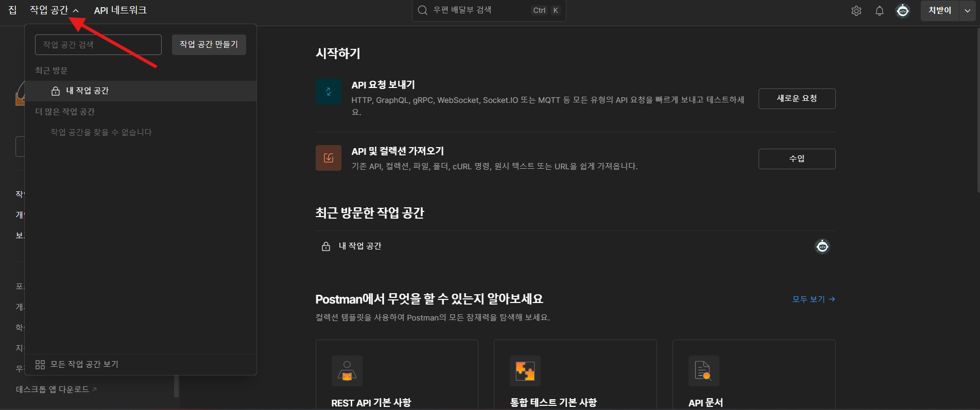Image resolution: width=980 pixels, height=410 pixels.
Task: Click the 수입 import button
Action: tap(797, 159)
